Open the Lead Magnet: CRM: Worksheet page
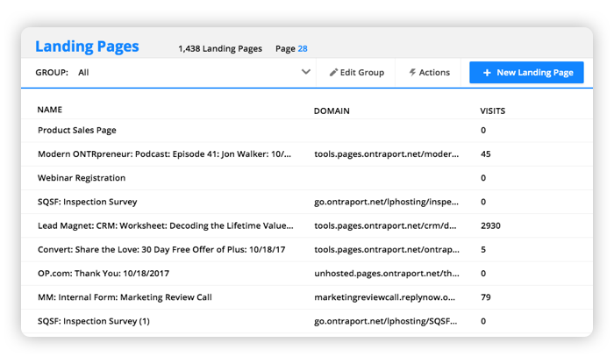614x364 pixels. click(165, 225)
